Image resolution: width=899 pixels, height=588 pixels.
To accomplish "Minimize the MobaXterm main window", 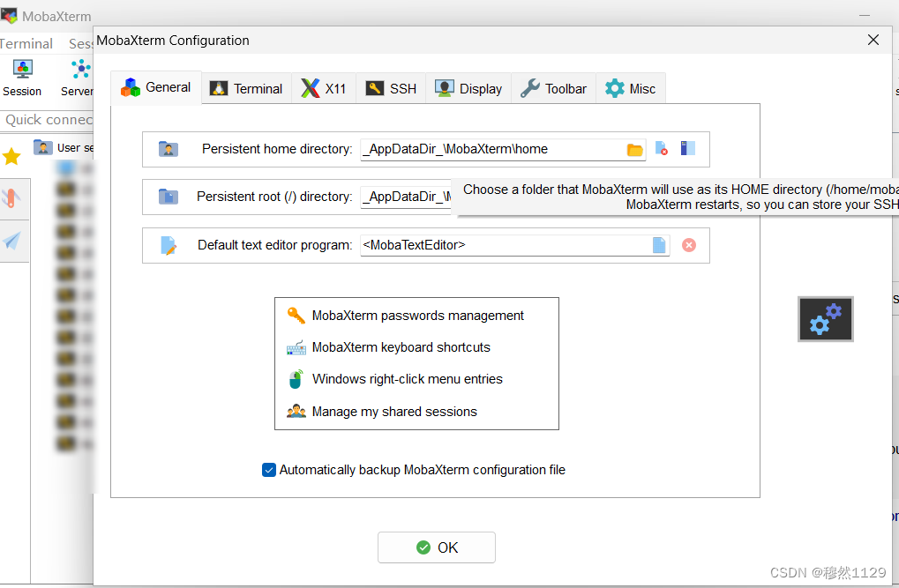I will click(x=865, y=16).
